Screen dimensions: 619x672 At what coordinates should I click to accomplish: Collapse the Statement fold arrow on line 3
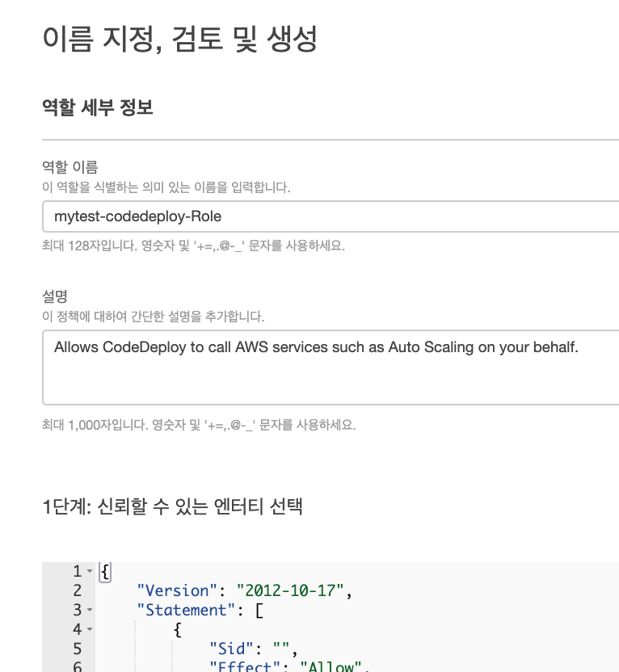[x=90, y=610]
